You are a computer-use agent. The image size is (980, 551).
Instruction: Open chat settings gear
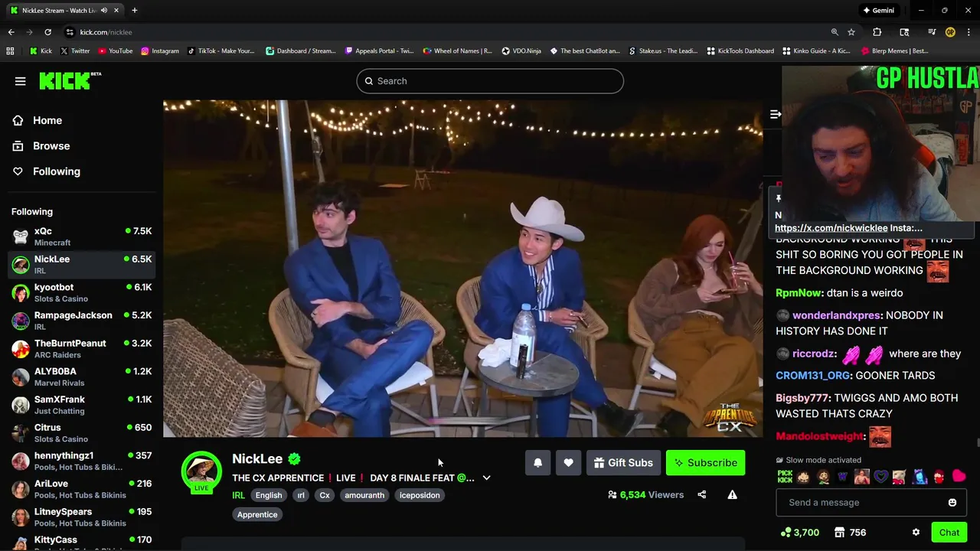[x=916, y=533]
